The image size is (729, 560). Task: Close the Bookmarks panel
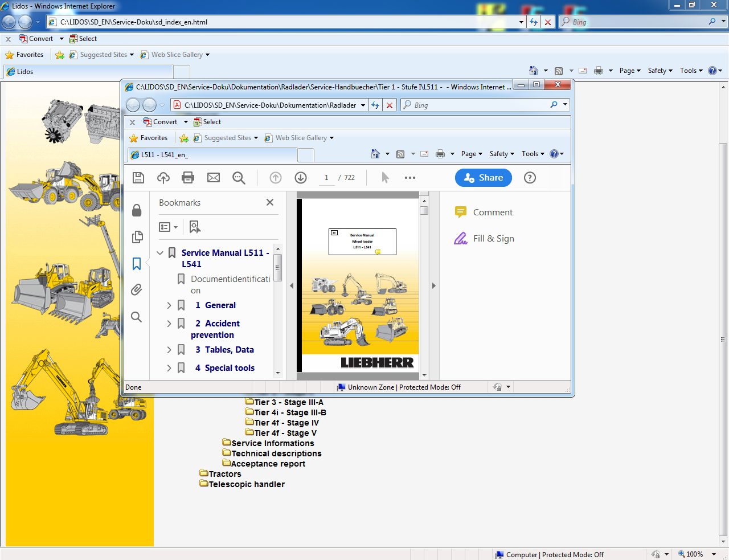point(270,202)
